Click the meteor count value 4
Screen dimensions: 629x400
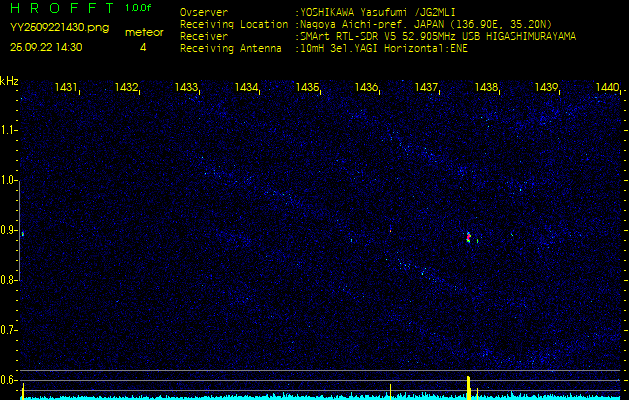coord(143,47)
